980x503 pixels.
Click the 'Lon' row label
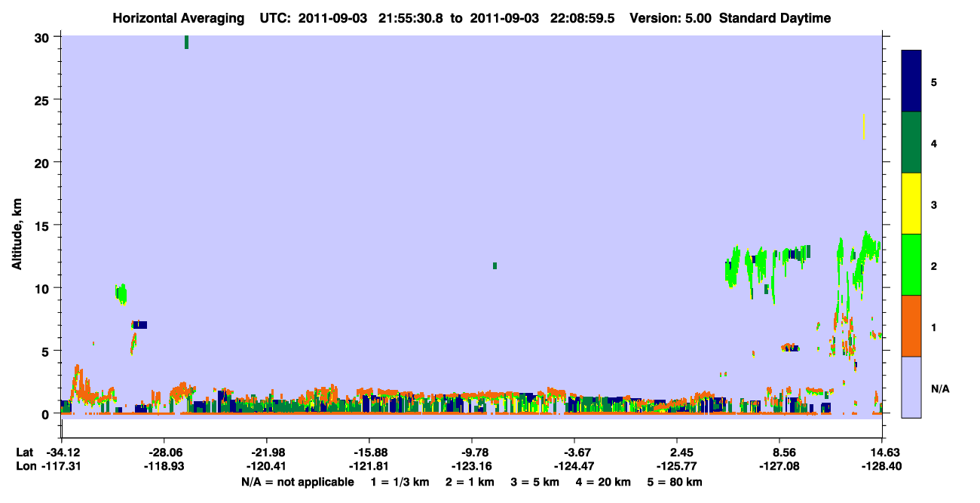(x=25, y=466)
